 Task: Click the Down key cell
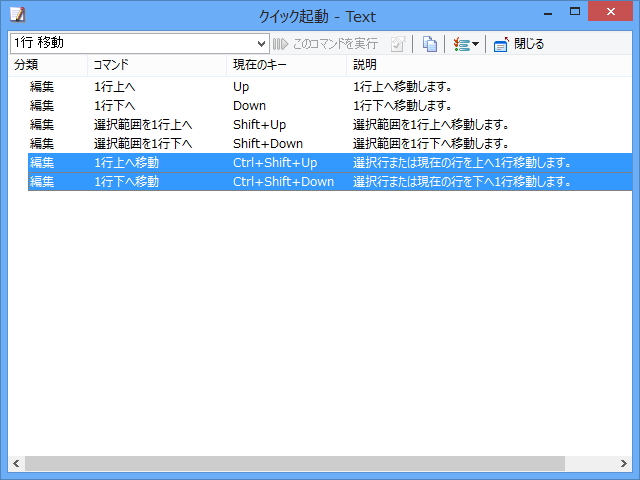(x=249, y=106)
